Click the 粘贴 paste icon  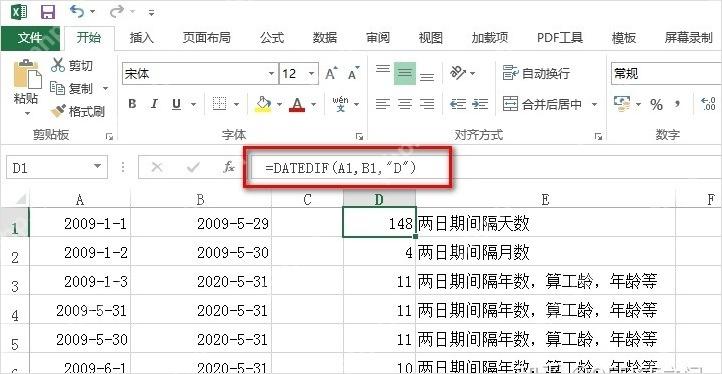27,74
